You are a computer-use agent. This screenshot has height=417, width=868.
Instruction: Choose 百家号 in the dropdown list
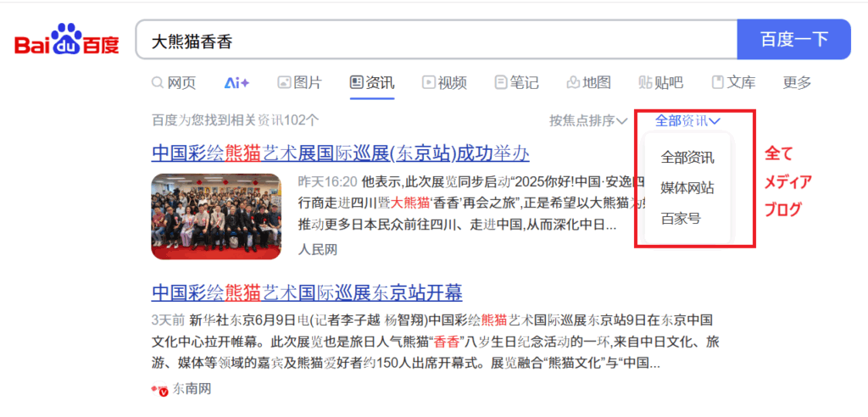(x=681, y=219)
